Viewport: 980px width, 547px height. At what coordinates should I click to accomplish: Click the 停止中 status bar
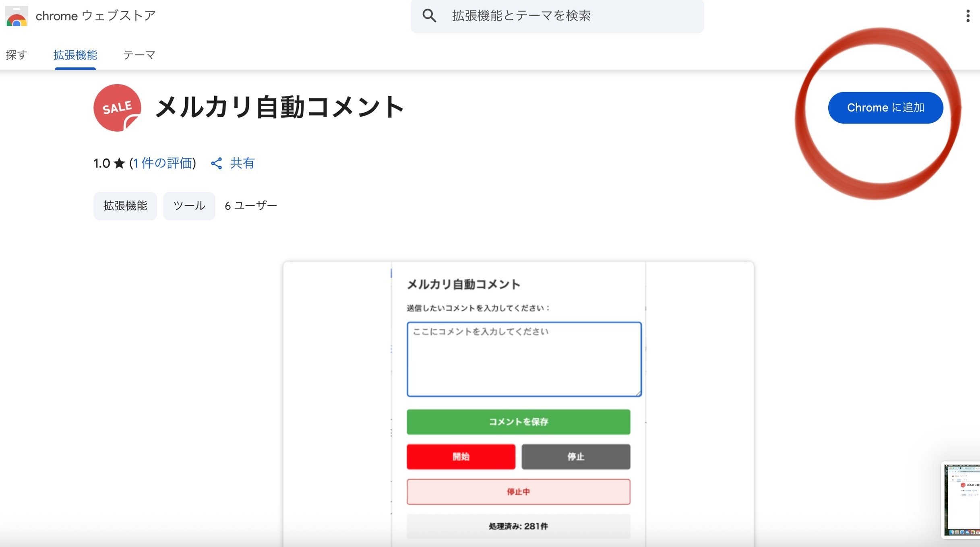point(518,491)
